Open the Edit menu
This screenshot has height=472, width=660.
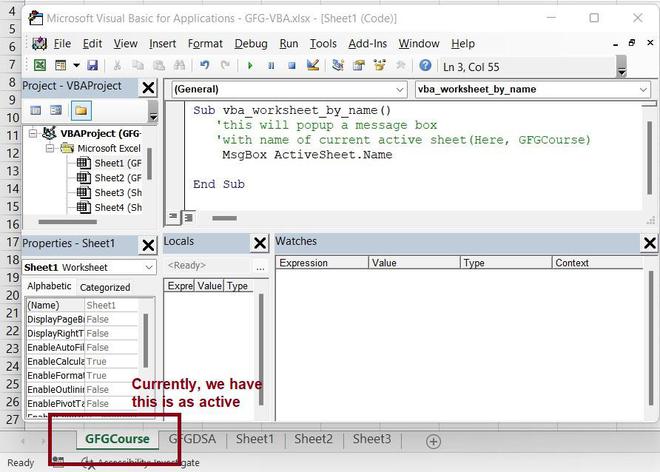tap(92, 43)
